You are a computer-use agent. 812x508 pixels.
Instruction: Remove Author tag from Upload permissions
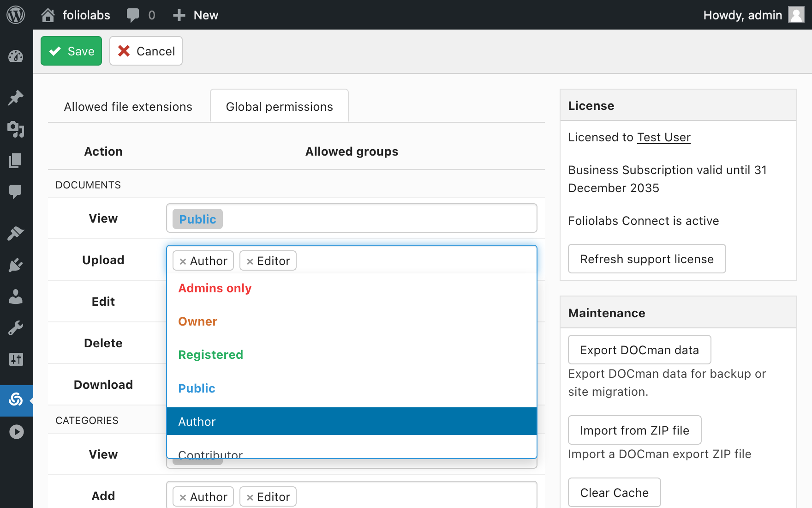click(x=183, y=261)
